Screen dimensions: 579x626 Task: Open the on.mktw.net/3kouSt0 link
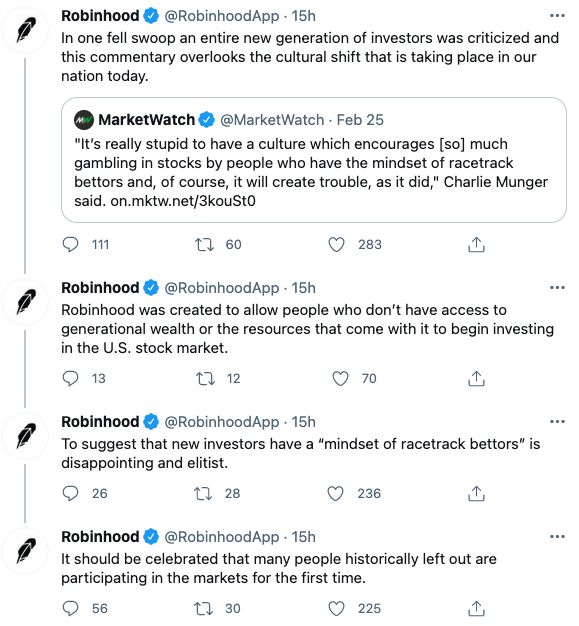click(x=183, y=200)
